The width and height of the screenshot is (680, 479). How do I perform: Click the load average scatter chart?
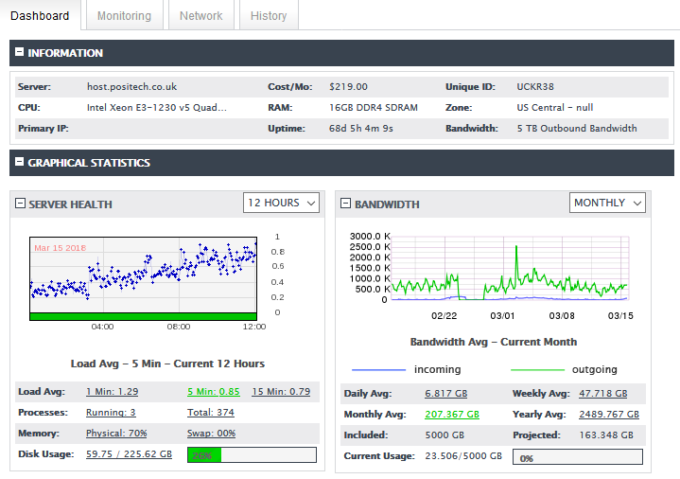click(x=143, y=279)
